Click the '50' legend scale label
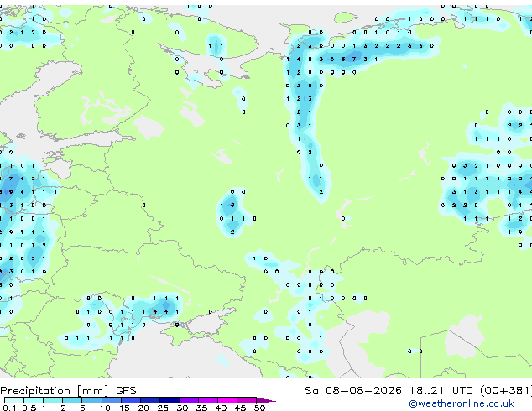The image size is (532, 411). (259, 408)
